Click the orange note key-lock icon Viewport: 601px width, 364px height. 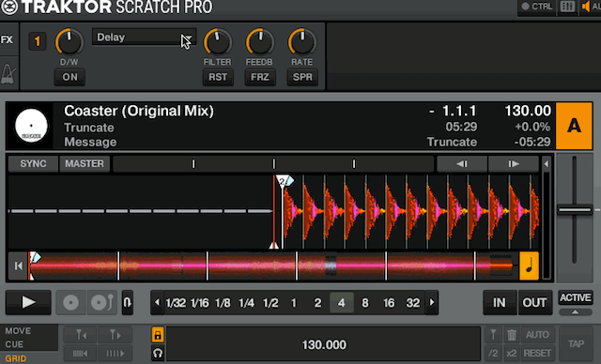[529, 265]
